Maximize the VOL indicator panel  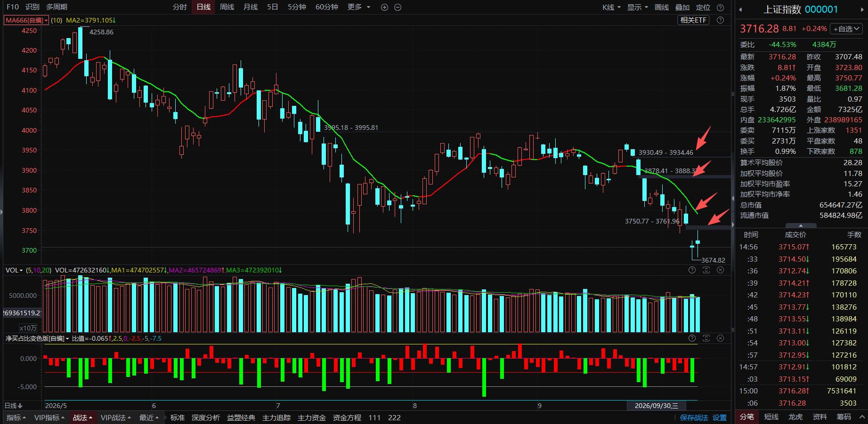[x=706, y=270]
